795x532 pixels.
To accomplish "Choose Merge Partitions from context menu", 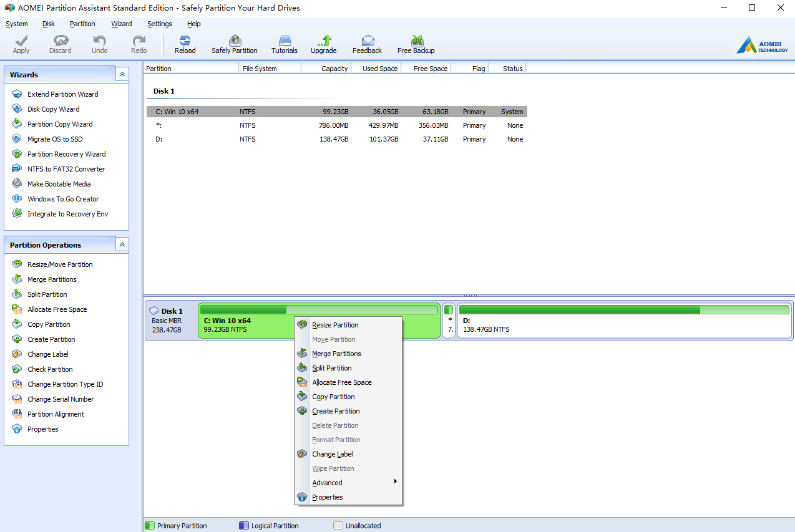I will click(348, 354).
